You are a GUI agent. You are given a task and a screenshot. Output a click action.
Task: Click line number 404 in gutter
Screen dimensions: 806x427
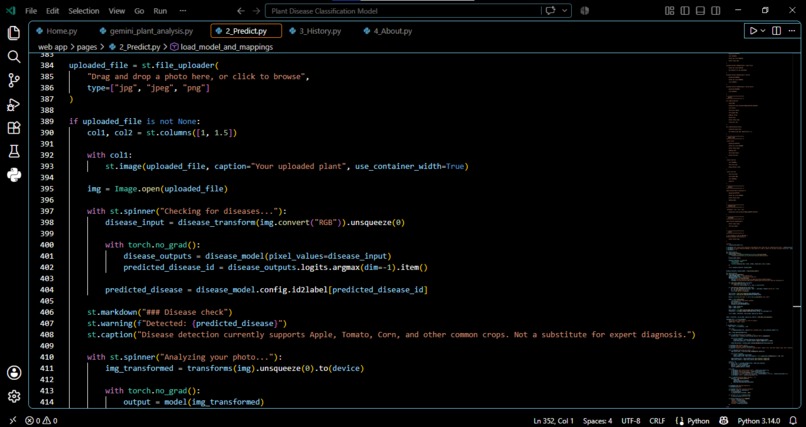tap(47, 290)
